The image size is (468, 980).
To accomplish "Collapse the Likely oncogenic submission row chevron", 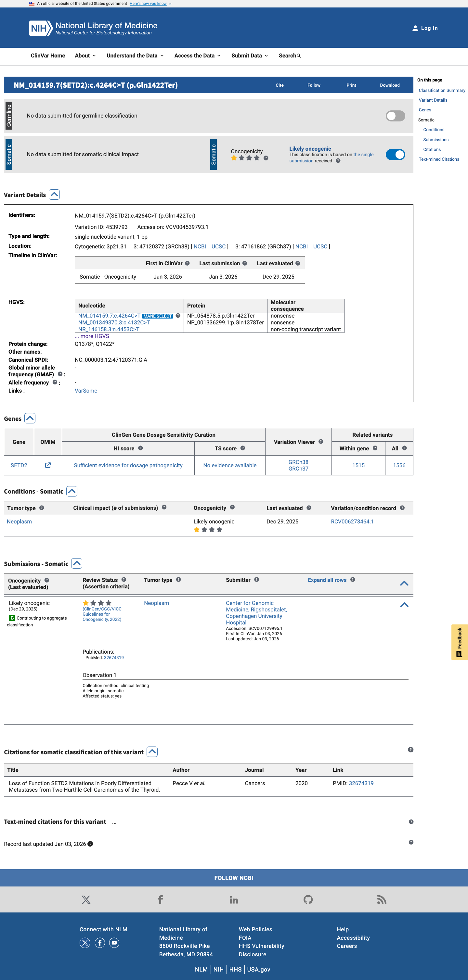I will [x=404, y=605].
